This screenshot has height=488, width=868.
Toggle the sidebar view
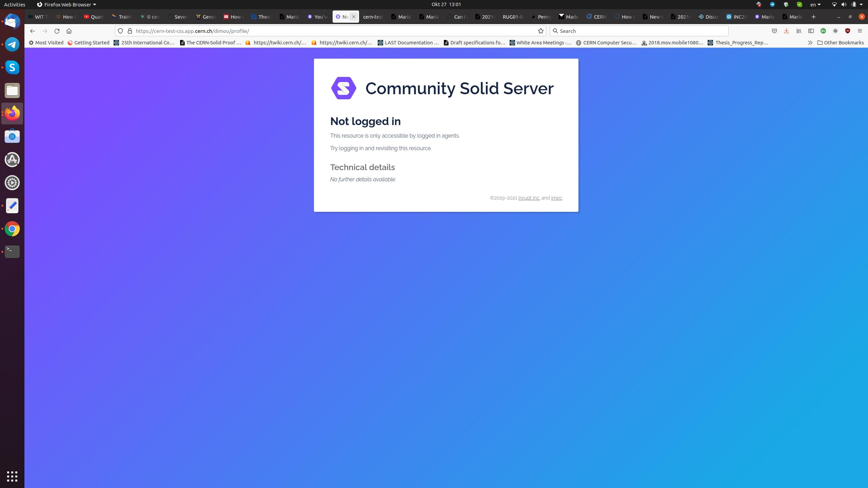coord(811,31)
